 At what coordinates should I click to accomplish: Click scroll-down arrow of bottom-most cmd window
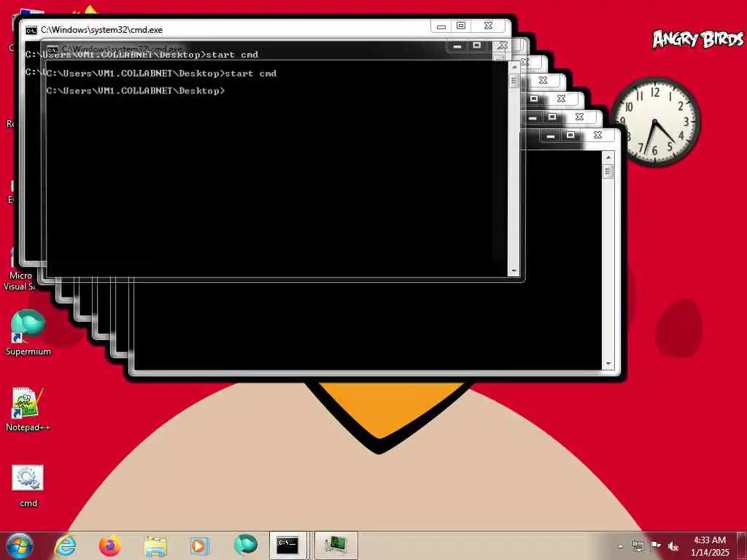(608, 365)
